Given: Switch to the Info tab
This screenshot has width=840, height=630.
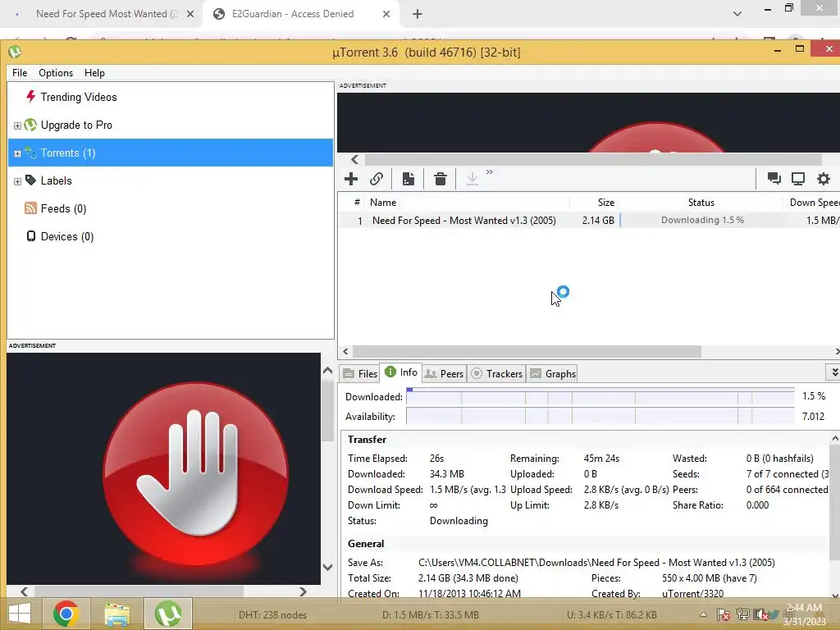Looking at the screenshot, I should pos(401,372).
